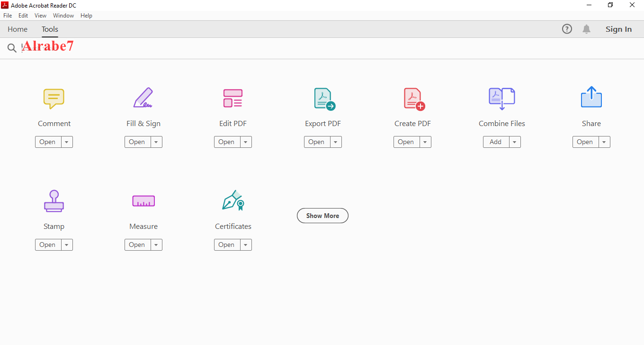The height and width of the screenshot is (345, 644).
Task: Expand the Edit PDF dropdown arrow
Action: [246, 142]
